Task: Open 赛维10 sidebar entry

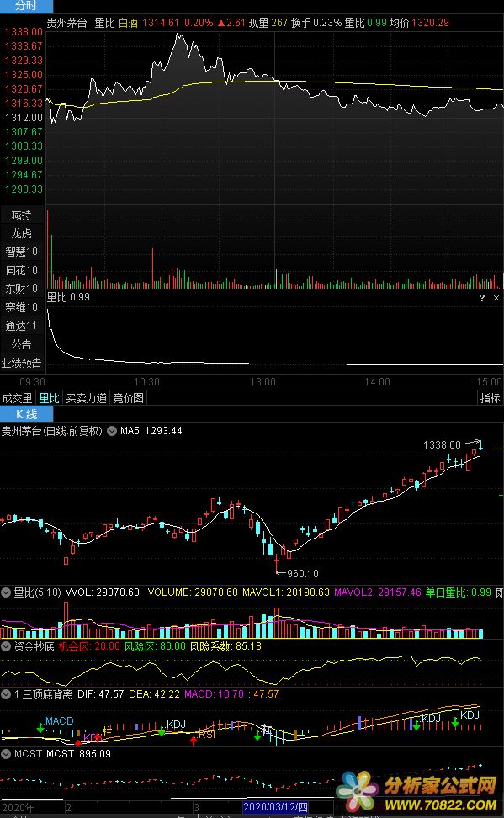Action: click(x=21, y=307)
